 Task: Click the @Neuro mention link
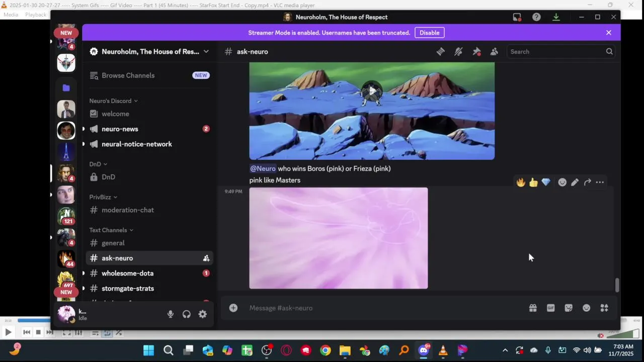click(263, 168)
